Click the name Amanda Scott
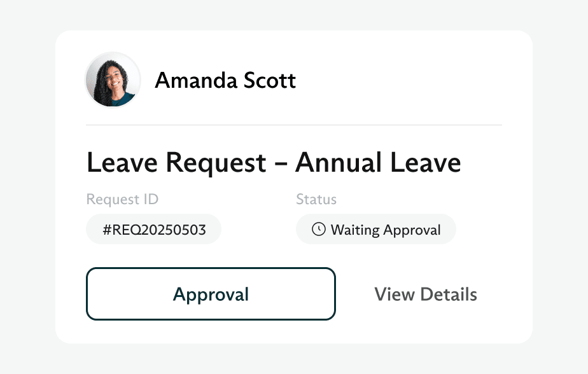The height and width of the screenshot is (374, 588). tap(225, 81)
